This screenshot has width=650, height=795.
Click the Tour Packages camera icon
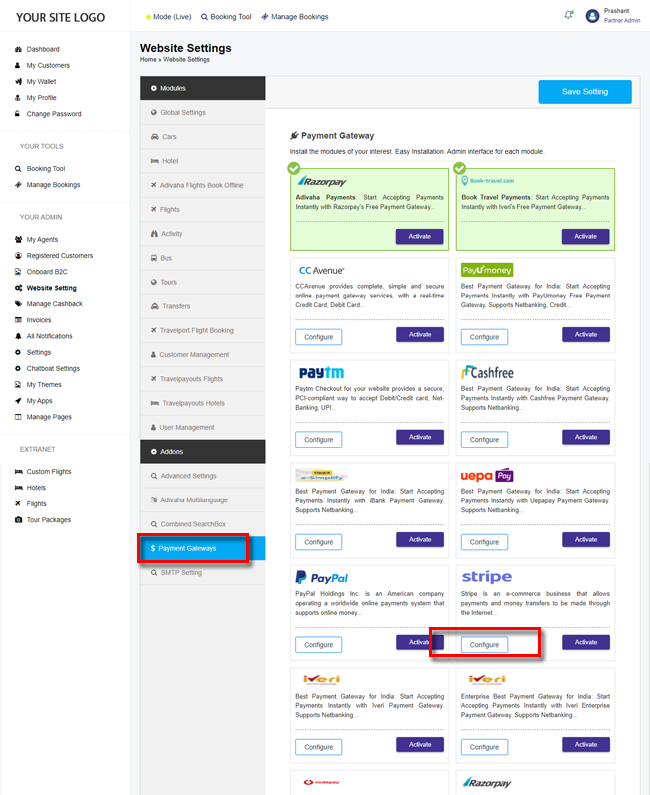tap(18, 520)
